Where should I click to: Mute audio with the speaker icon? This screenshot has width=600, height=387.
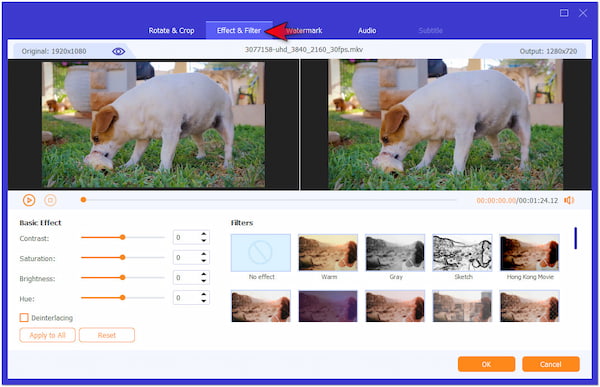click(569, 200)
